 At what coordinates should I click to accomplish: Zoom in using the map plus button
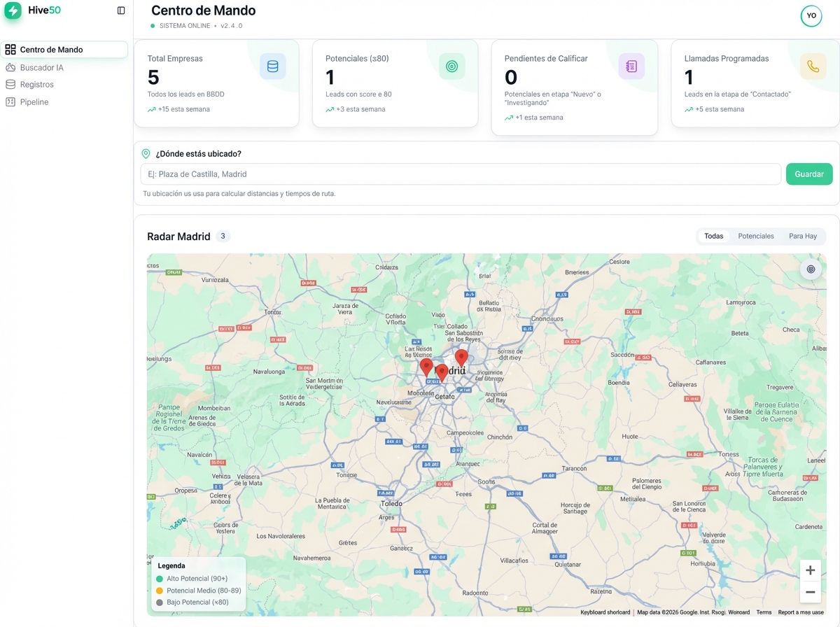[x=810, y=570]
